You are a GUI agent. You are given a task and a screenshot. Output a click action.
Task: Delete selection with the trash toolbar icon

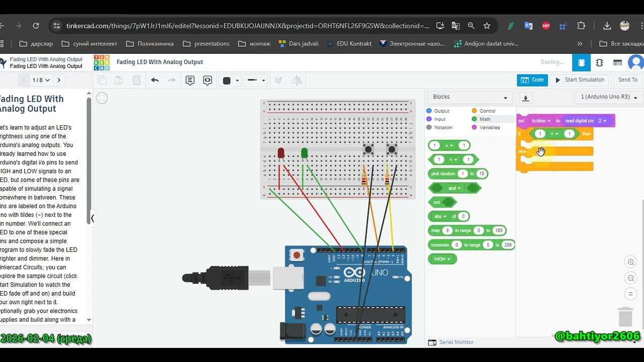[136, 80]
